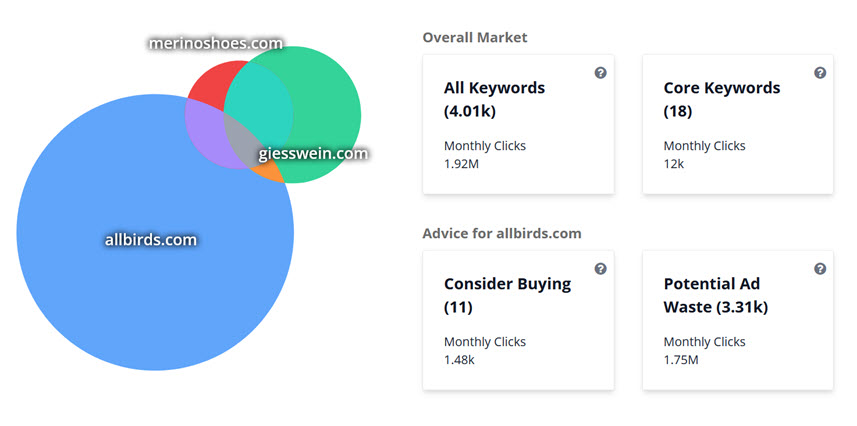Open the All Keywords (4.01k) card
This screenshot has width=857, height=426.
[518, 124]
